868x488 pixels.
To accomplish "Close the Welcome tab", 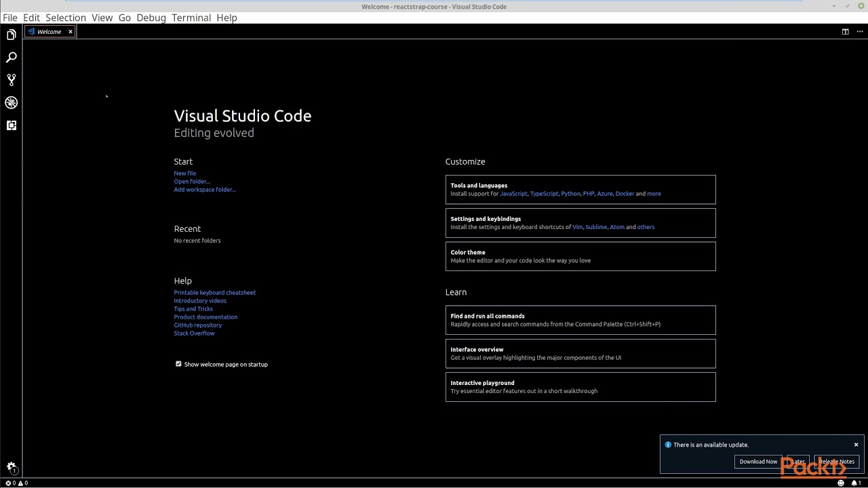I will pyautogui.click(x=70, y=32).
